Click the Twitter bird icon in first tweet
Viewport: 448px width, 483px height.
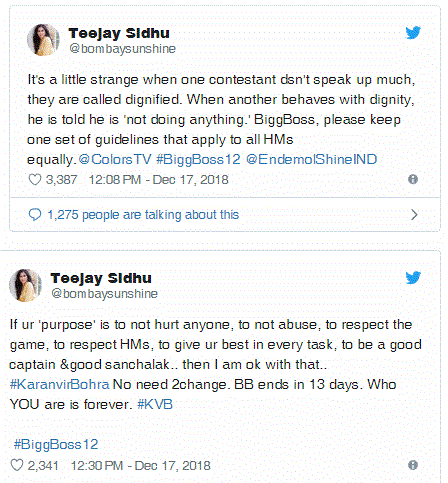(413, 33)
